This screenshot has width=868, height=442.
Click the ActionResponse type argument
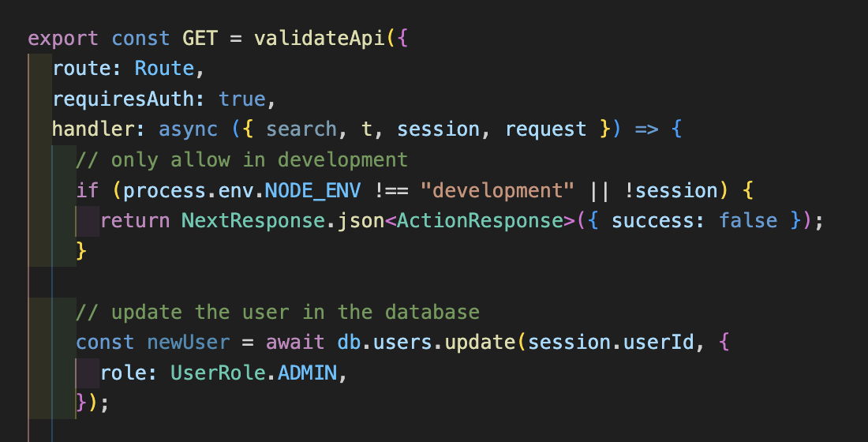(x=481, y=220)
